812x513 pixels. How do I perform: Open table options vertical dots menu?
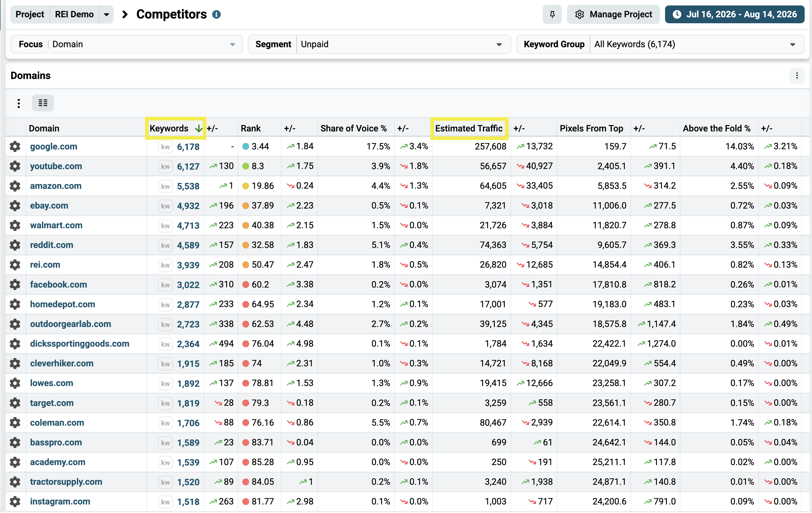click(19, 103)
